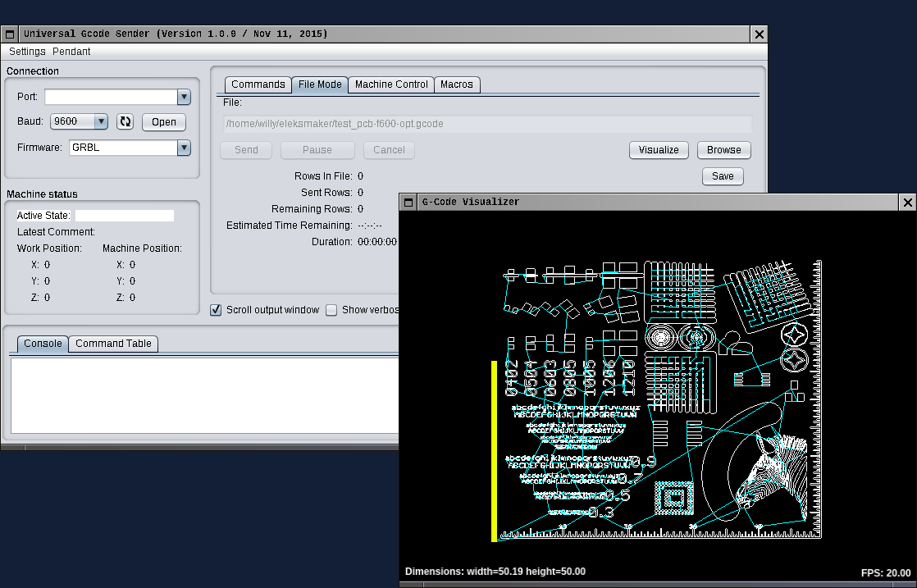Screen dimensions: 917x588
Task: Toggle Scroll output window checkbox
Action: [216, 310]
